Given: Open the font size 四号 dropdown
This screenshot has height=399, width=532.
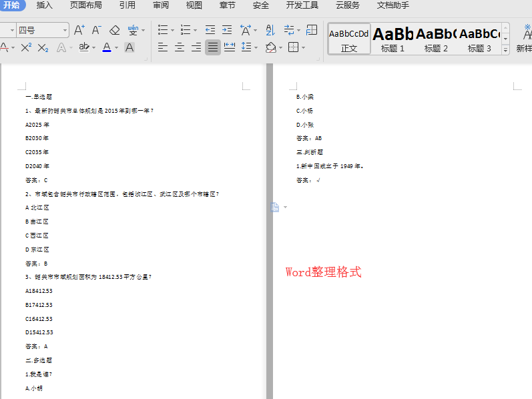Looking at the screenshot, I should (x=65, y=30).
